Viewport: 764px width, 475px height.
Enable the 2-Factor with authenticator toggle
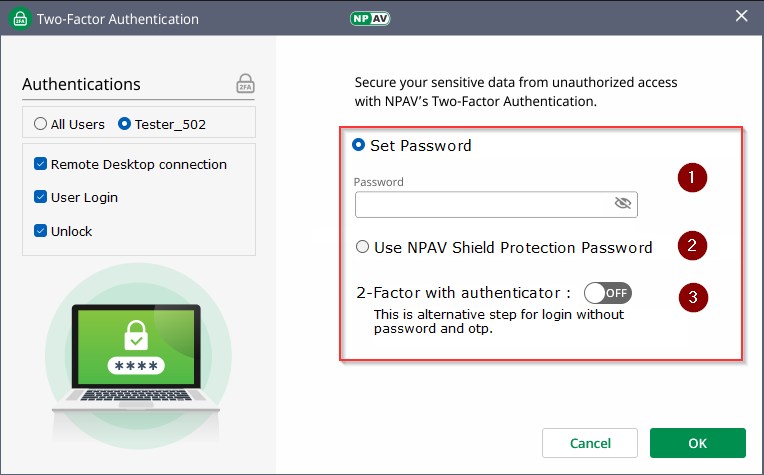[x=608, y=293]
